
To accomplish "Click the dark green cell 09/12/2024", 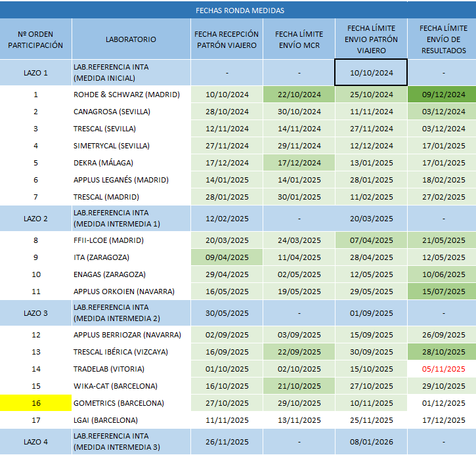I will (x=443, y=95).
